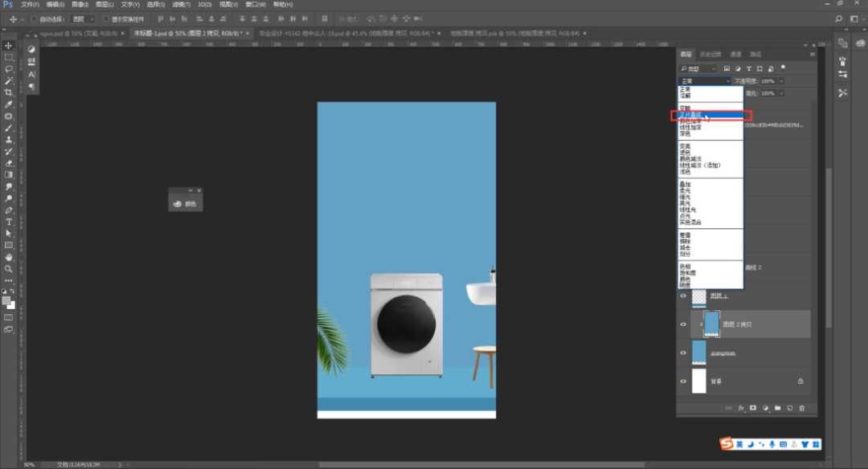Click the foreground color swatch
Image resolution: width=868 pixels, height=469 pixels.
pos(6,300)
